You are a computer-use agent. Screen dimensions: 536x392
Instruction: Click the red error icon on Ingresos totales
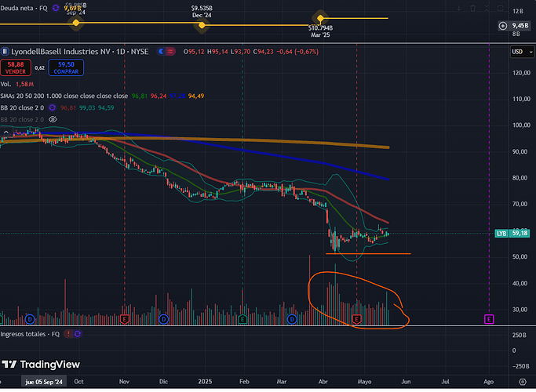pos(68,334)
